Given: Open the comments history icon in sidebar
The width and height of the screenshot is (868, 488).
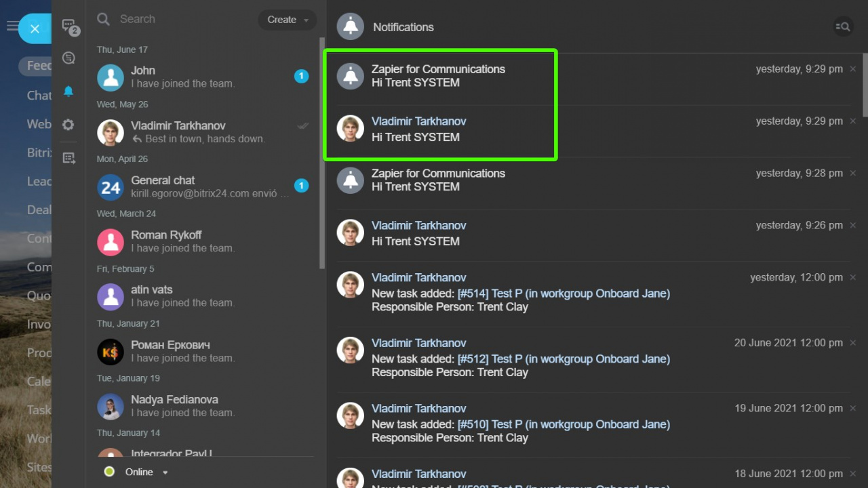Looking at the screenshot, I should (68, 58).
